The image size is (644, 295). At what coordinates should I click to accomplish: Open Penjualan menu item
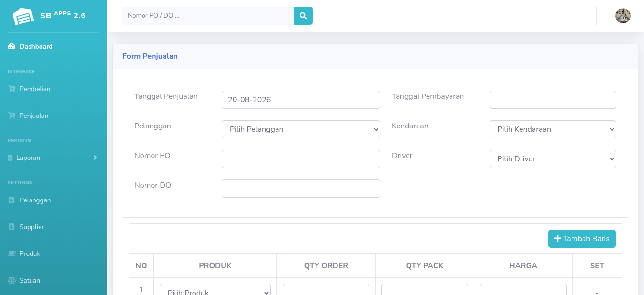pyautogui.click(x=53, y=116)
